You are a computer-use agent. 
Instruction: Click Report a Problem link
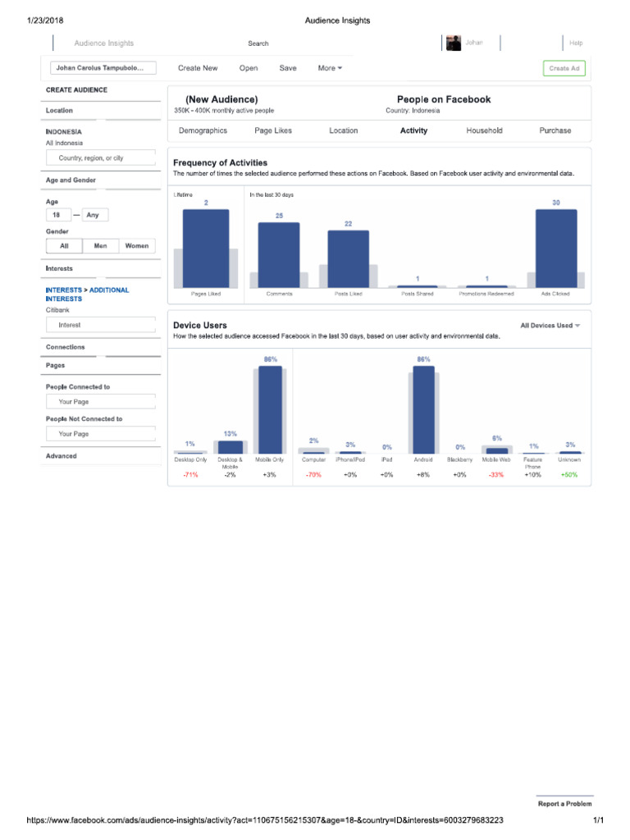pyautogui.click(x=564, y=804)
